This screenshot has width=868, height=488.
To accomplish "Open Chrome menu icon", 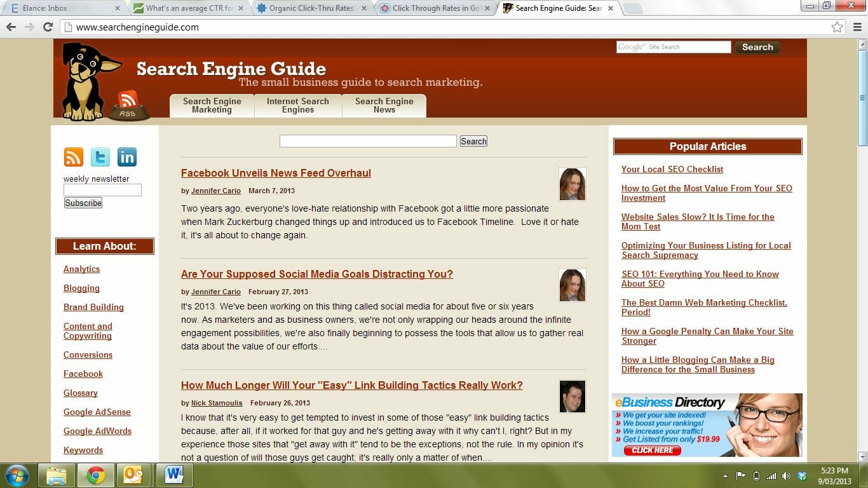I will tap(857, 27).
